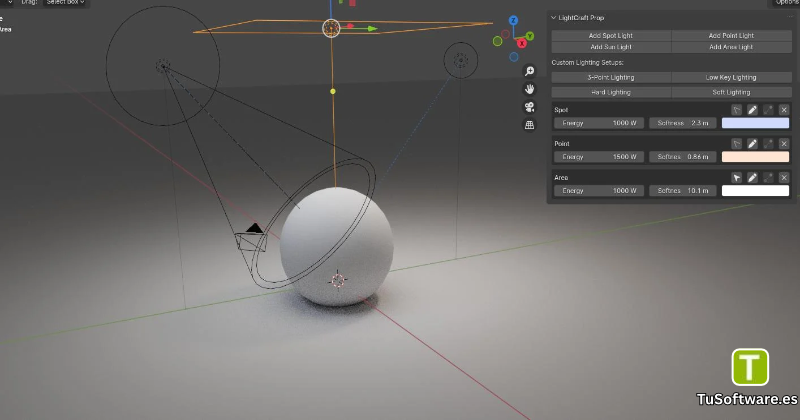Rename the Area light with pencil icon
Viewport: 800px width, 420px height.
[x=752, y=178]
